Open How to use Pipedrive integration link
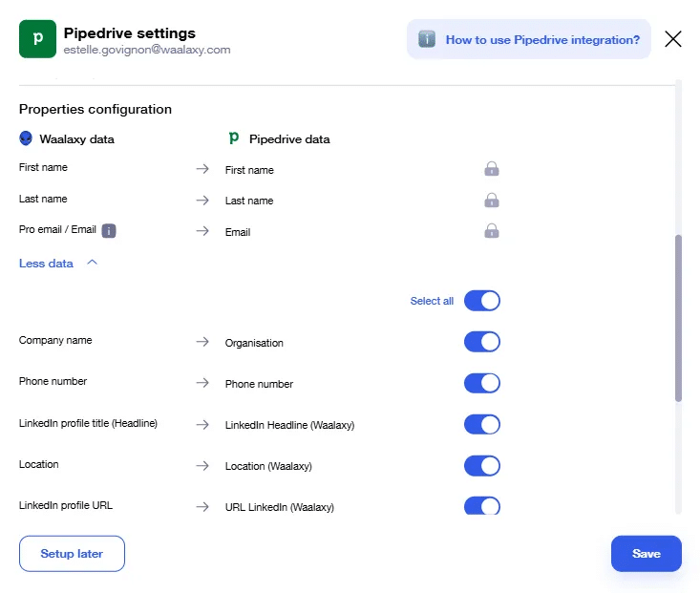Screen dimensions: 700x593 [542, 40]
